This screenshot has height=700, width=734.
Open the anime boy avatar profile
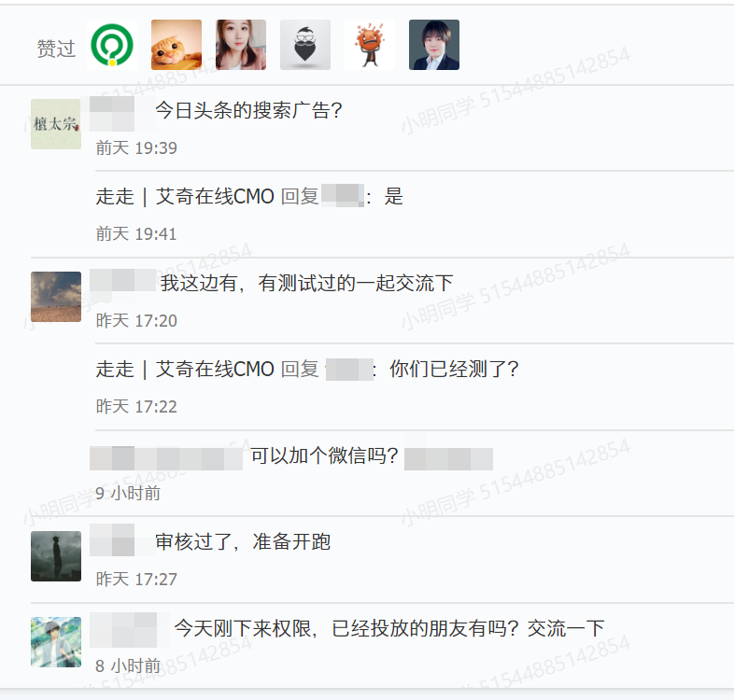click(x=56, y=642)
